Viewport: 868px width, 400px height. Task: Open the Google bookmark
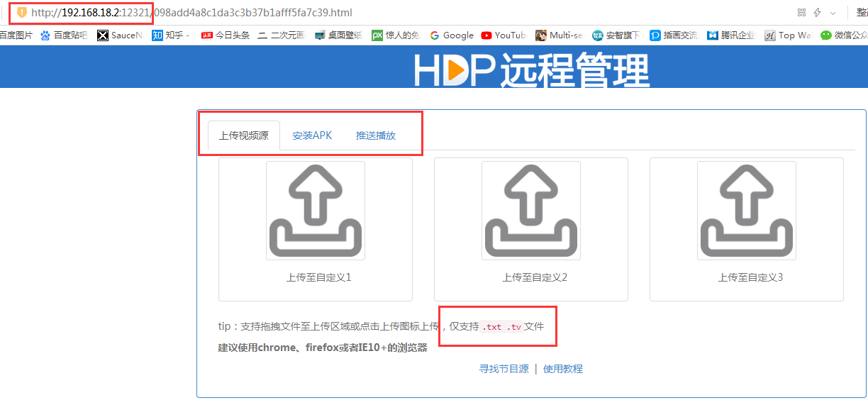(452, 35)
